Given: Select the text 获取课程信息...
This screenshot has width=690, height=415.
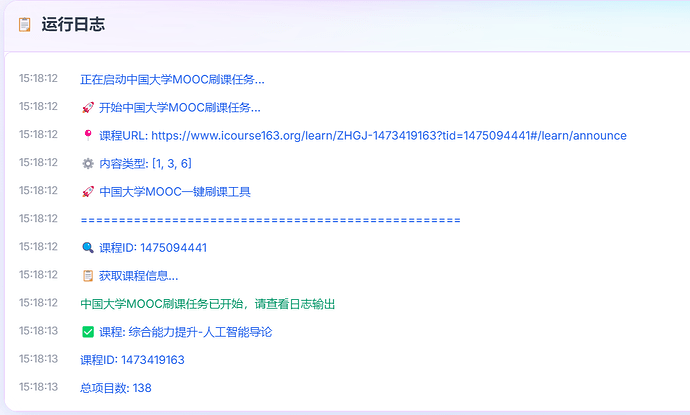Looking at the screenshot, I should [139, 276].
